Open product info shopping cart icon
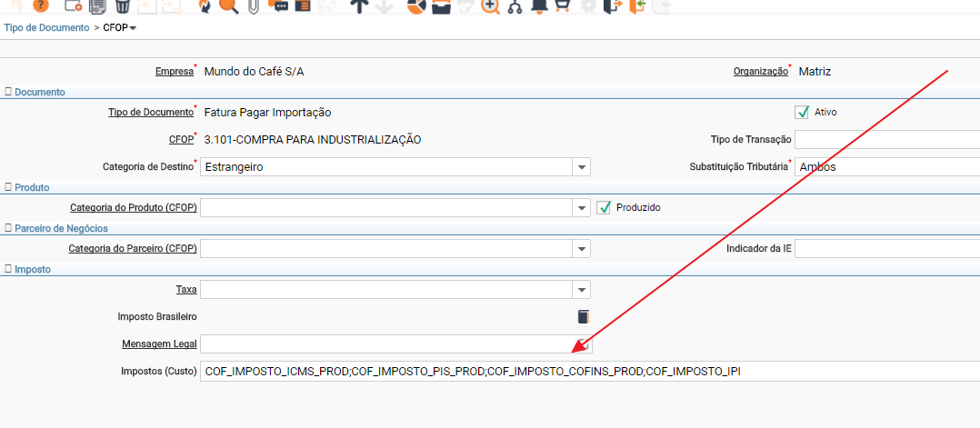The height and width of the screenshot is (428, 980). [563, 5]
